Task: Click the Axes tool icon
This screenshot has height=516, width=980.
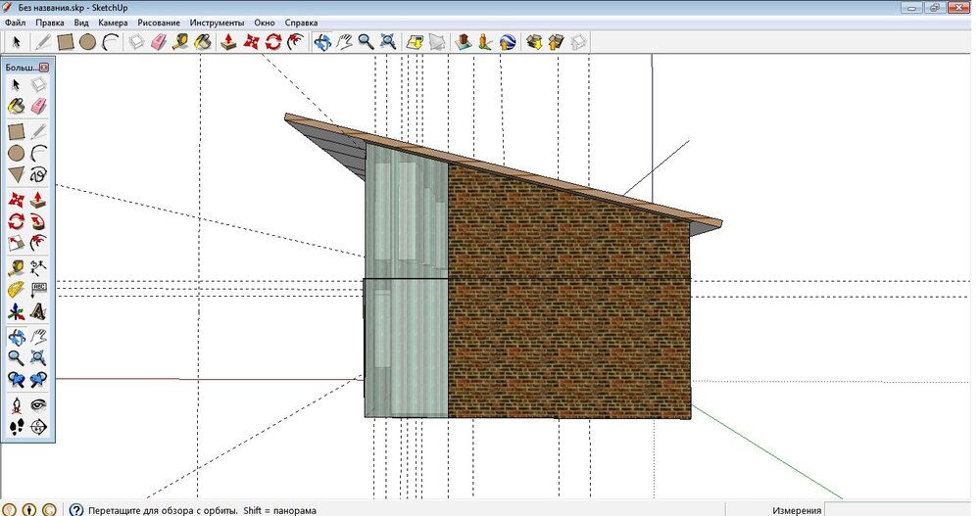Action: (x=16, y=312)
